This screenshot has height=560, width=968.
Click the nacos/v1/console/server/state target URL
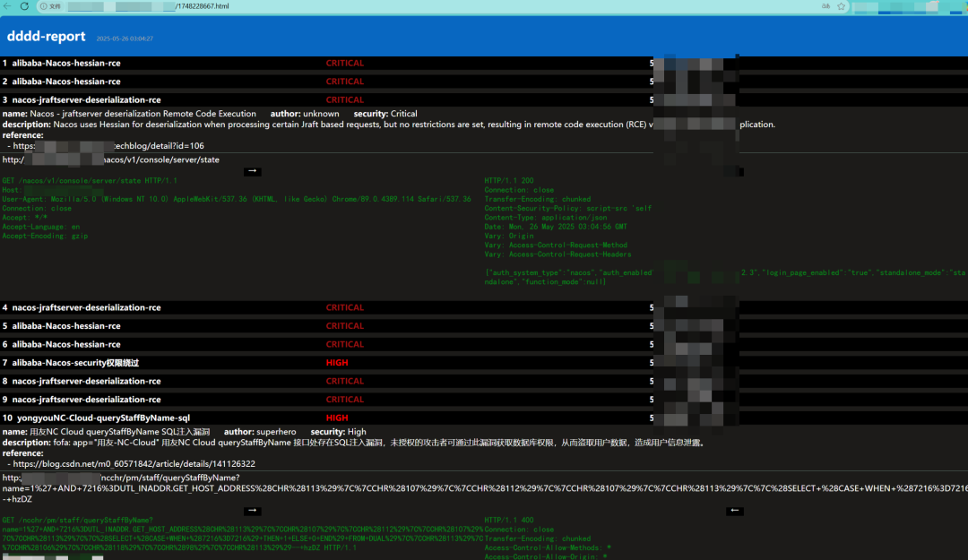click(x=110, y=159)
